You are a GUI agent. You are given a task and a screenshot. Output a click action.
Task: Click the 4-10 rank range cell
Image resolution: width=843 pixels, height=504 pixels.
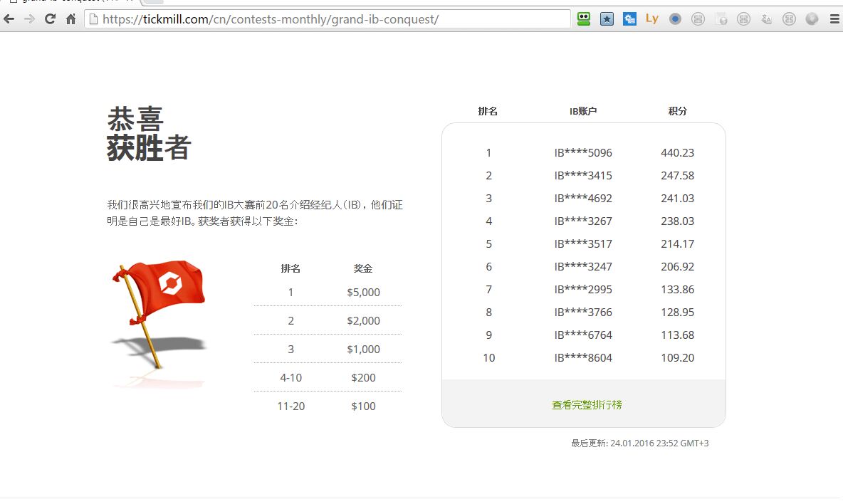click(x=291, y=378)
